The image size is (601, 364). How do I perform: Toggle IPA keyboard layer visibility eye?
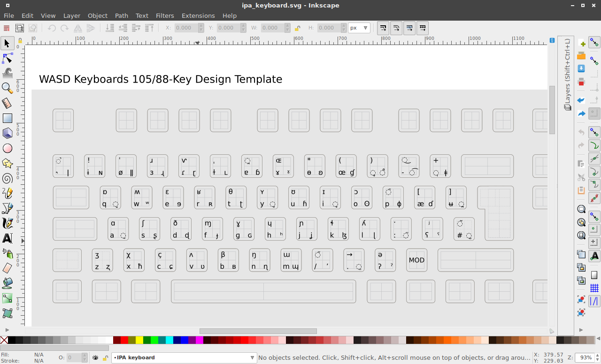pyautogui.click(x=95, y=357)
